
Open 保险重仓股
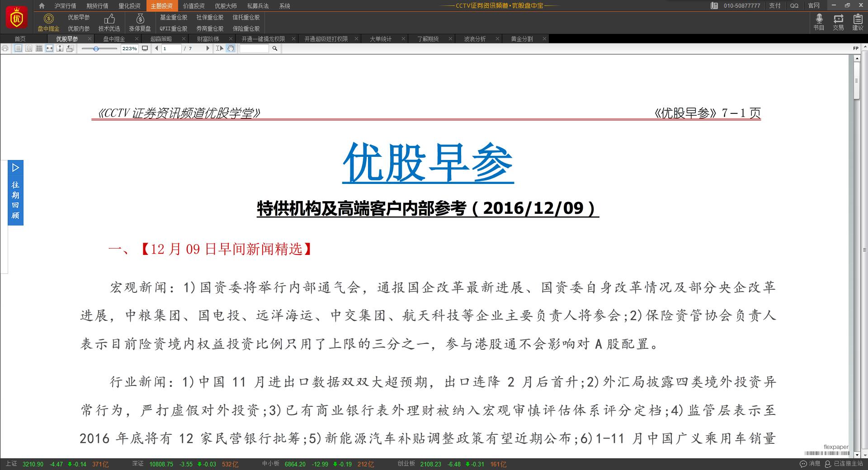246,28
